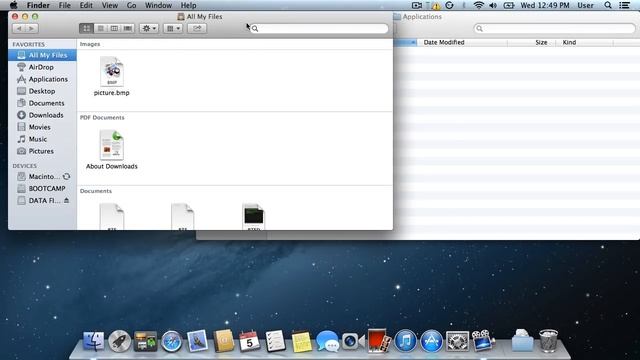The width and height of the screenshot is (640, 360).
Task: Open the View menu
Action: [x=110, y=5]
